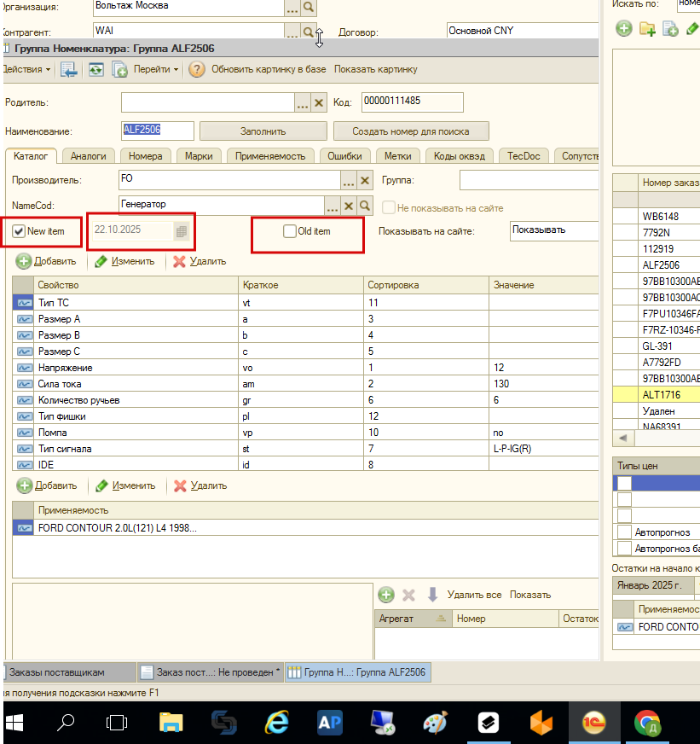Click Создать номер для поиска button
This screenshot has width=700, height=744.
(x=411, y=131)
